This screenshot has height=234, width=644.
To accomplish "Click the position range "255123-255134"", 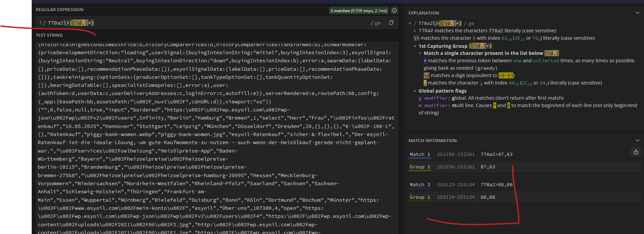I will (456, 185).
